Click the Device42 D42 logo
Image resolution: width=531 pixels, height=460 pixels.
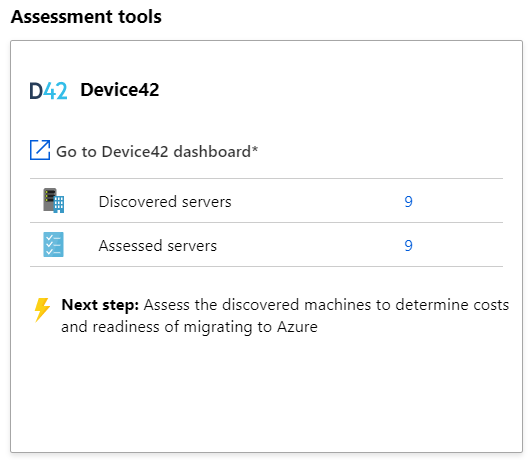(x=48, y=91)
